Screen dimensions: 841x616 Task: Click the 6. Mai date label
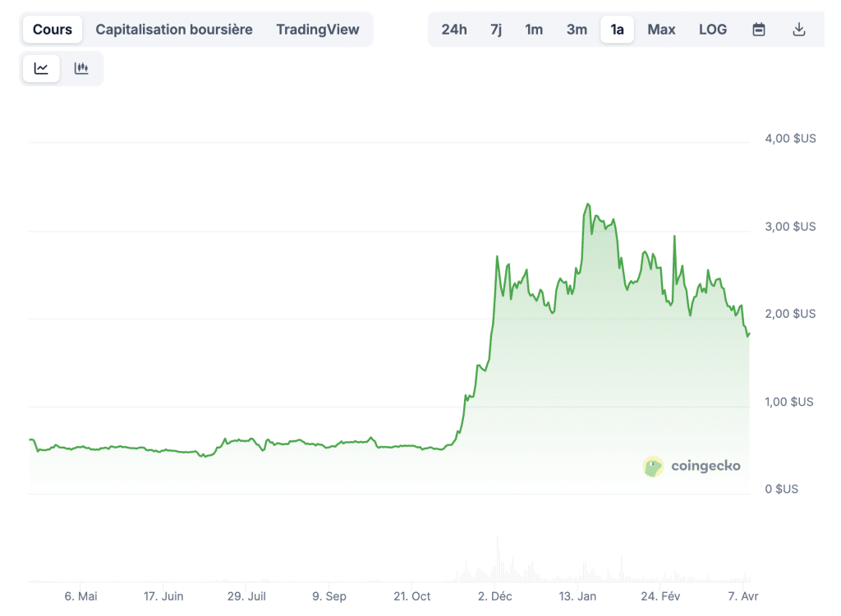[x=81, y=596]
